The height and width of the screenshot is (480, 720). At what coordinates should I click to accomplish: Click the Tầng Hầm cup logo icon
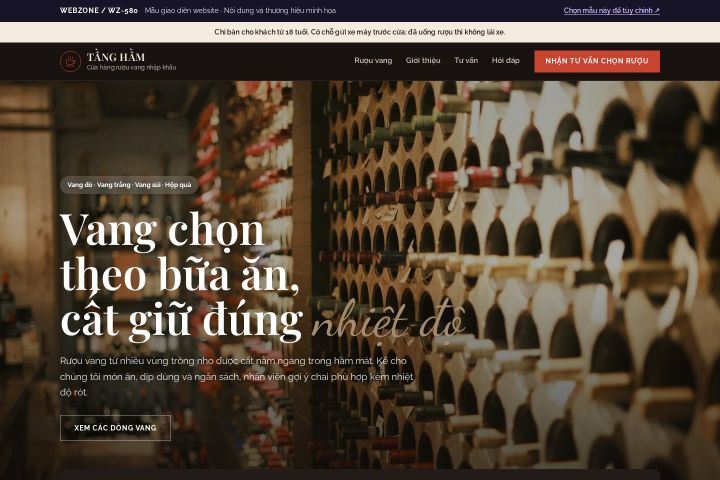70,61
